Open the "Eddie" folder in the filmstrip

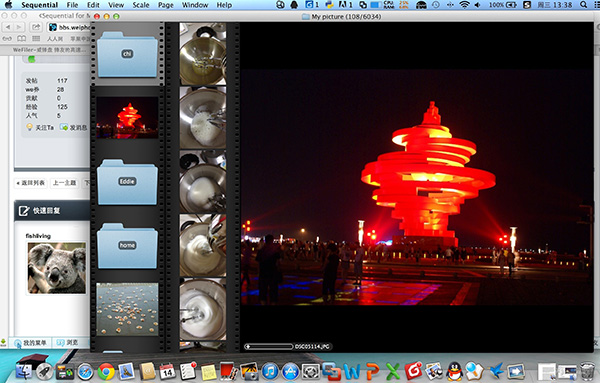(x=127, y=182)
